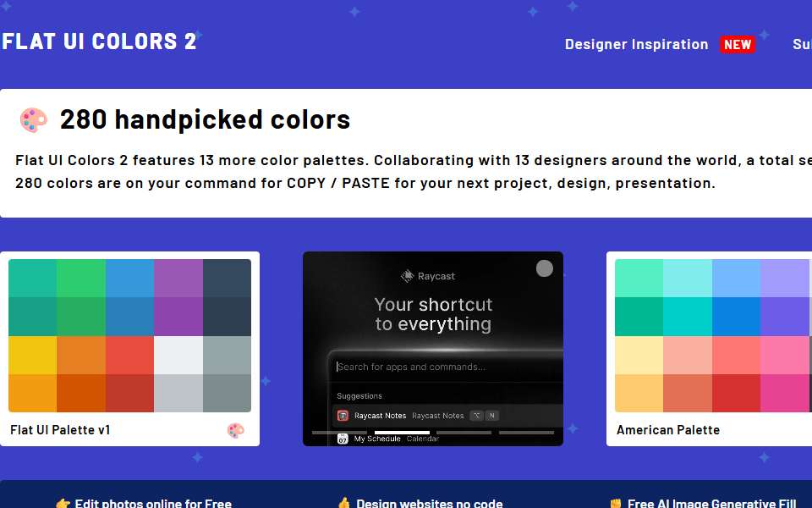The image size is (812, 508).
Task: Open 'Free AI Image Generative Fill' link
Action: (711, 503)
